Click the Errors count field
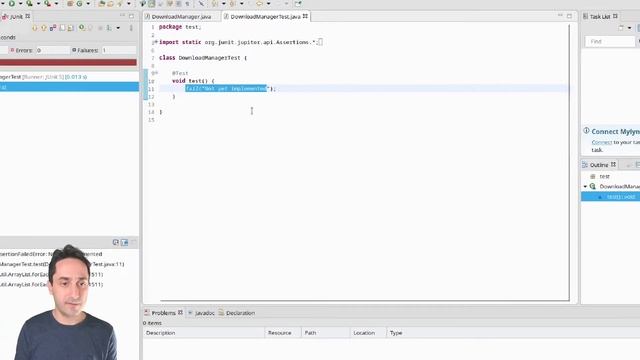Image resolution: width=640 pixels, height=360 pixels. pyautogui.click(x=52, y=50)
